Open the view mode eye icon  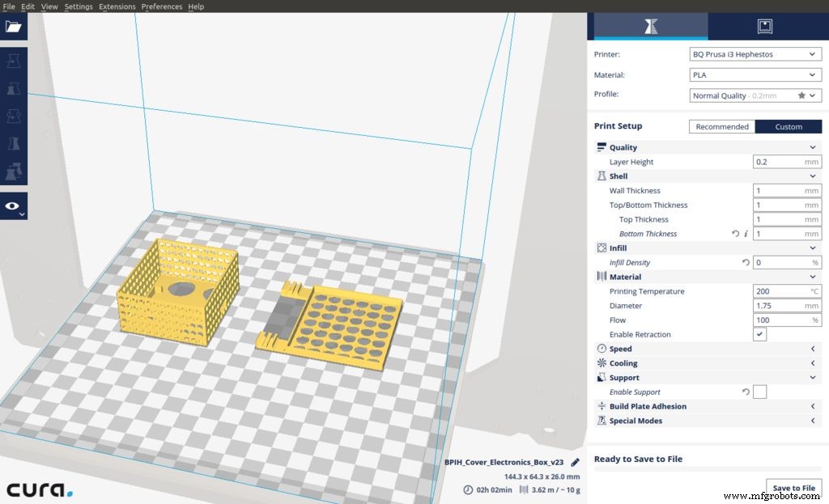(13, 206)
